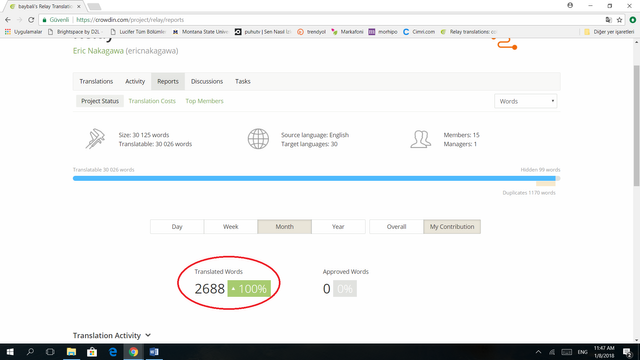Open the Montana State University bookmark

pos(200,31)
